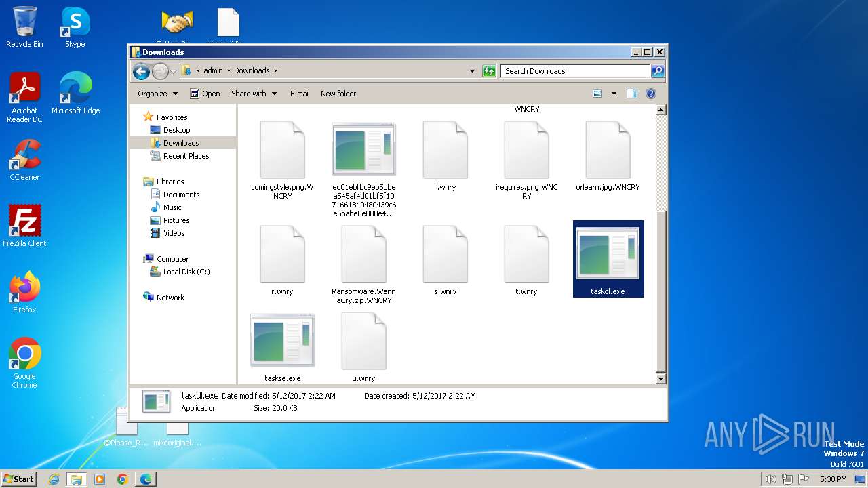Open the @Please_R... file on desktop

pyautogui.click(x=126, y=427)
